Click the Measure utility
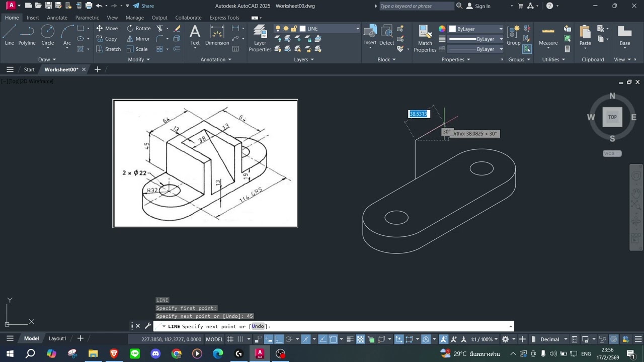This screenshot has height=362, width=644. 548,35
